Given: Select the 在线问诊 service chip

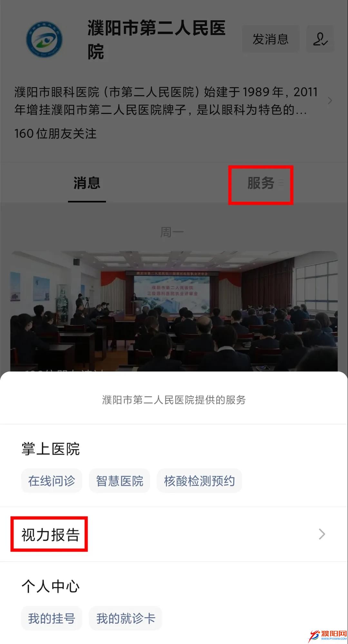Looking at the screenshot, I should pos(52,481).
